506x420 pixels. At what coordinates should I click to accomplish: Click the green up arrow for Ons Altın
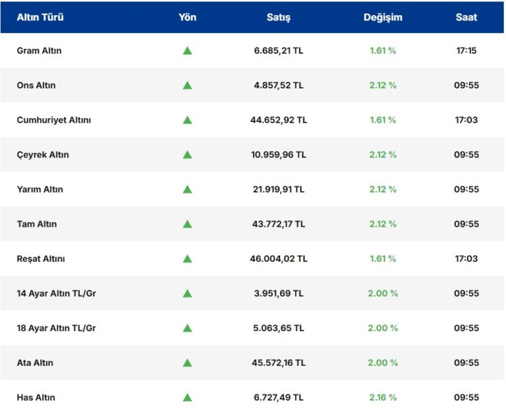(187, 86)
